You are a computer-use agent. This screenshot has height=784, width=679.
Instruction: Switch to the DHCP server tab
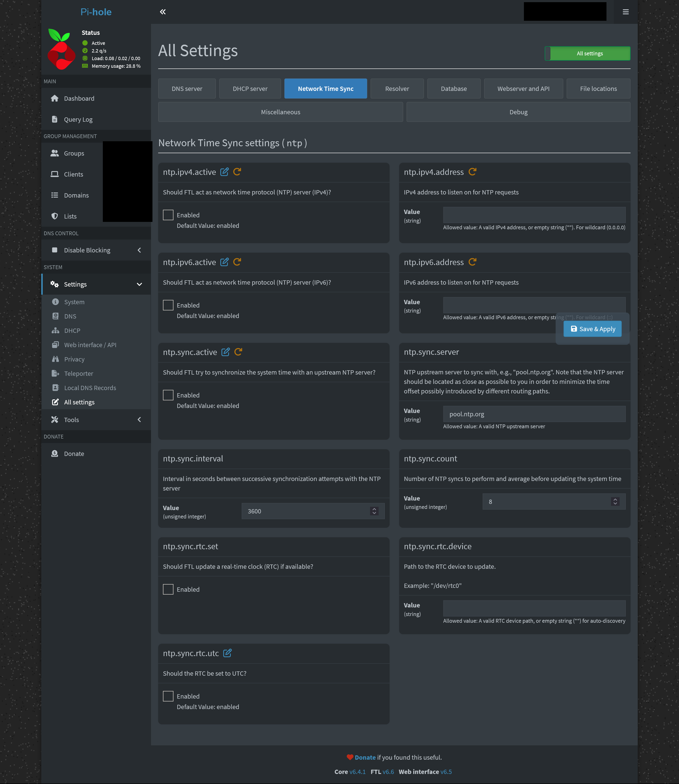250,89
